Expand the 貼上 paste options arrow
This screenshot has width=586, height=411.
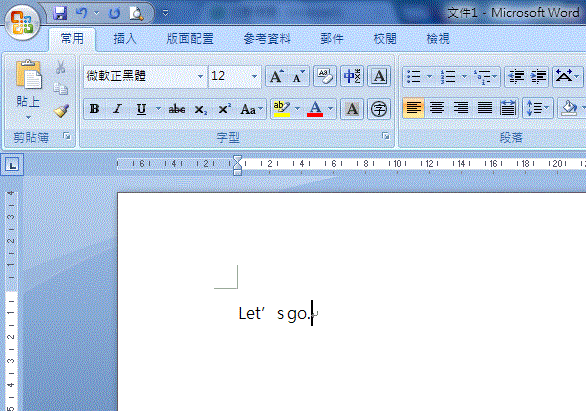(28, 117)
